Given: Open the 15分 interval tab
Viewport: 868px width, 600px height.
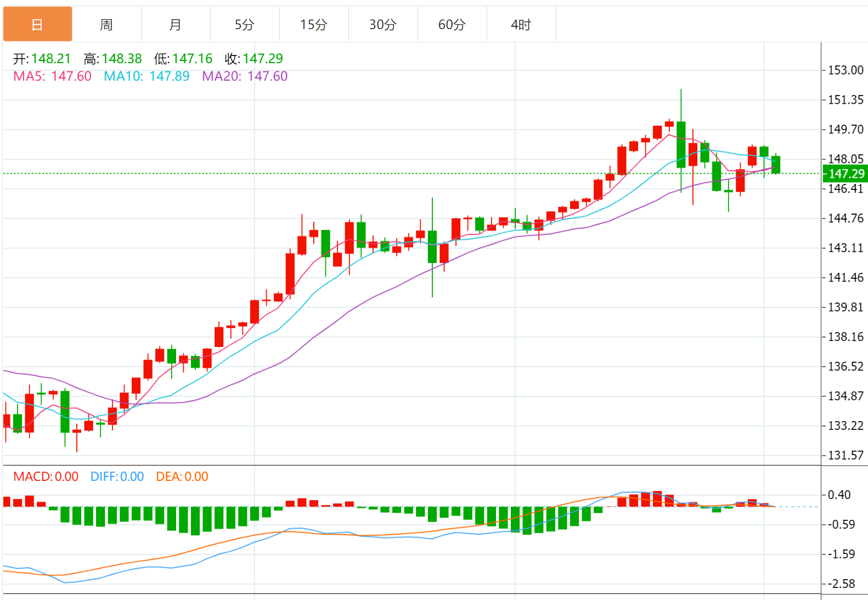Looking at the screenshot, I should click(314, 24).
